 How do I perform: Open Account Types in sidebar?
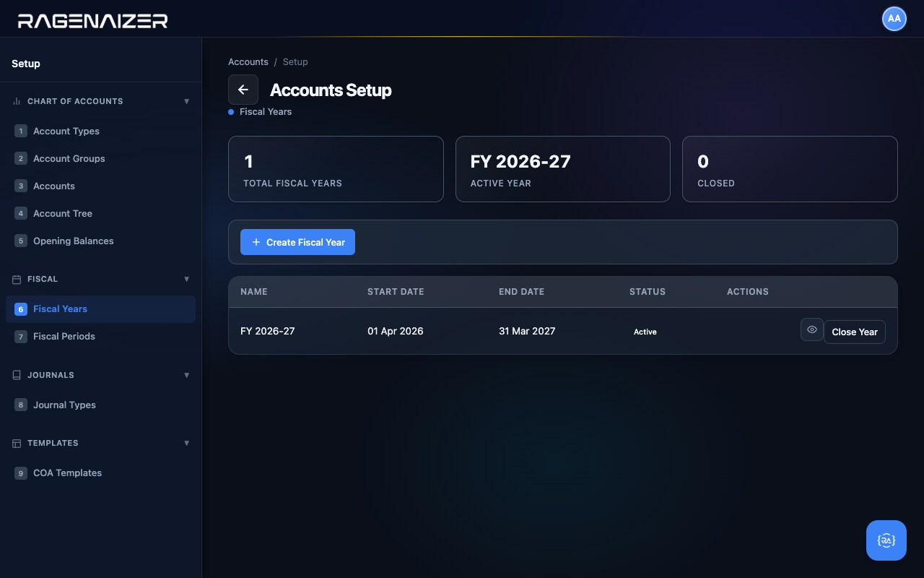point(100,131)
